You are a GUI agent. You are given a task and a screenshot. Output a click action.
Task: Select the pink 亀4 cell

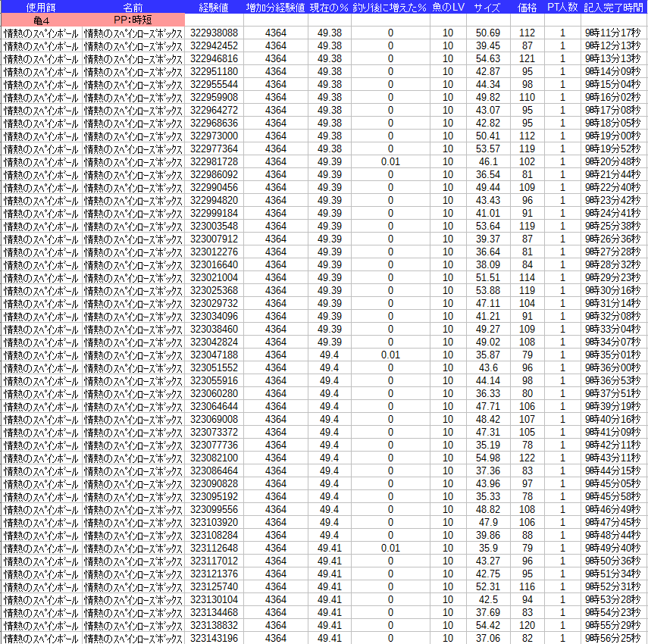pos(41,20)
